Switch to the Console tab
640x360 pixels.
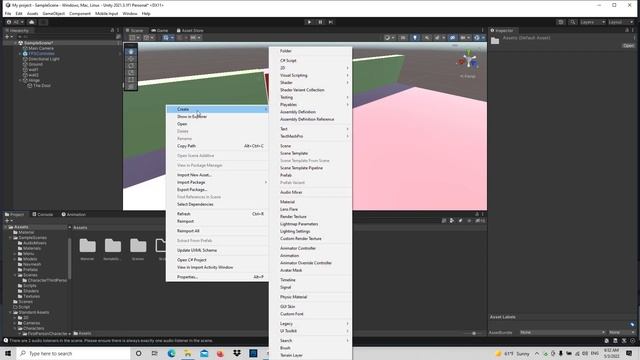click(x=43, y=214)
